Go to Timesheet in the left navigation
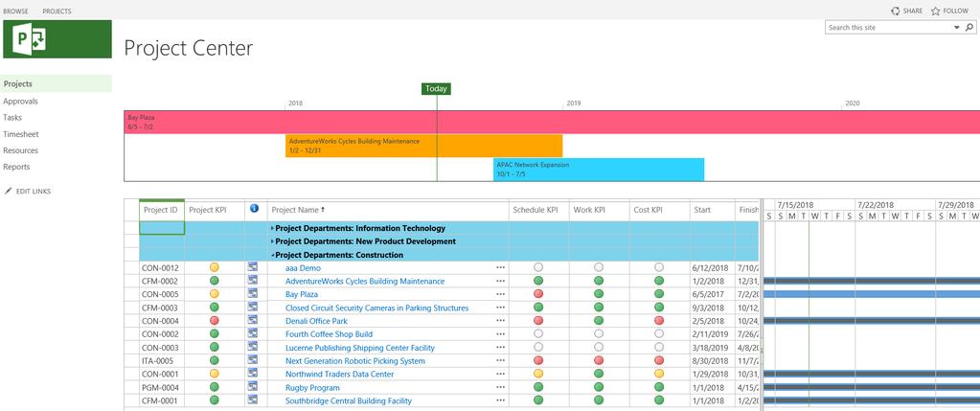The height and width of the screenshot is (411, 980). [21, 134]
